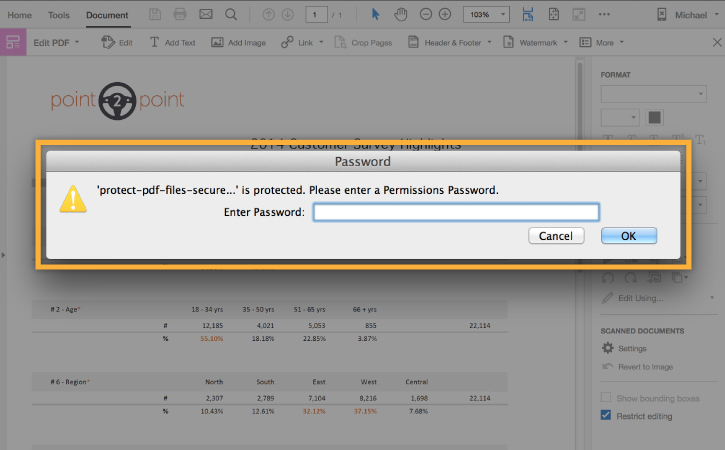
Task: Click the Enter Password input field
Action: [456, 212]
